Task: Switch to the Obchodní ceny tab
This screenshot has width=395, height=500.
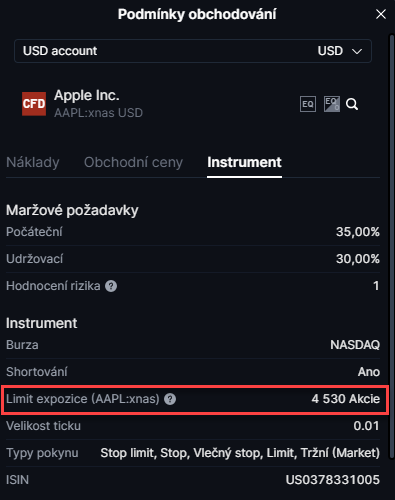Action: (133, 163)
